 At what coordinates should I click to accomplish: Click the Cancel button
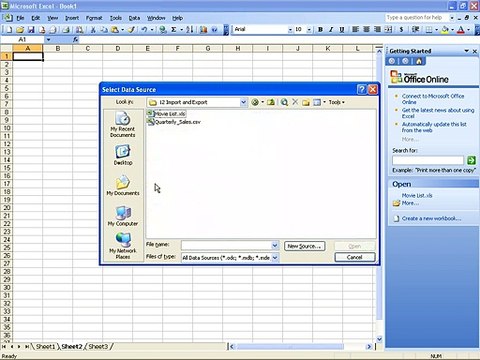(x=355, y=257)
